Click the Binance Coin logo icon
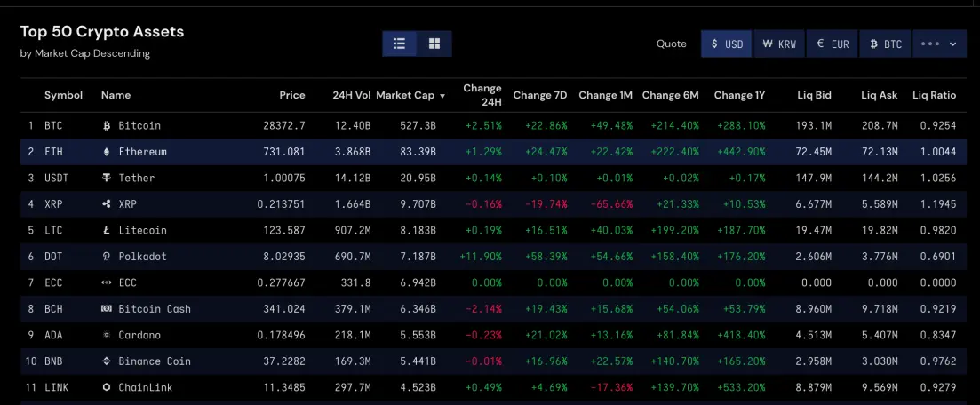The width and height of the screenshot is (980, 405). (107, 361)
